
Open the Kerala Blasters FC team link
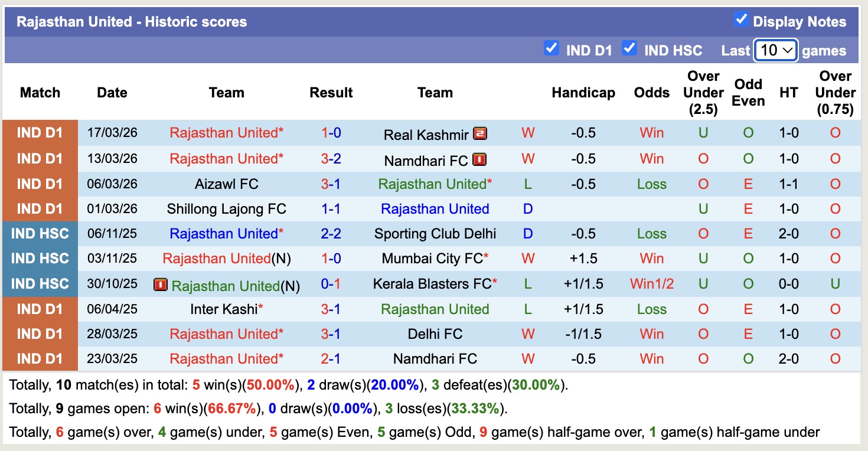pyautogui.click(x=435, y=284)
